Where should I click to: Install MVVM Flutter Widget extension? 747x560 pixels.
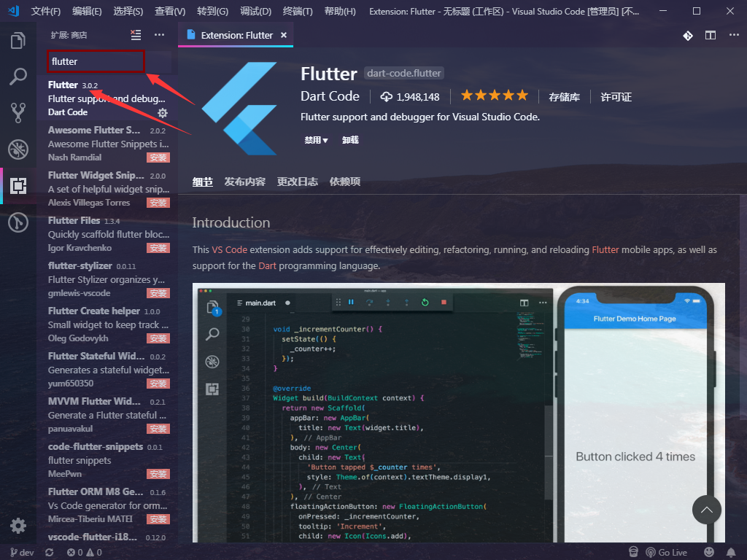(158, 429)
